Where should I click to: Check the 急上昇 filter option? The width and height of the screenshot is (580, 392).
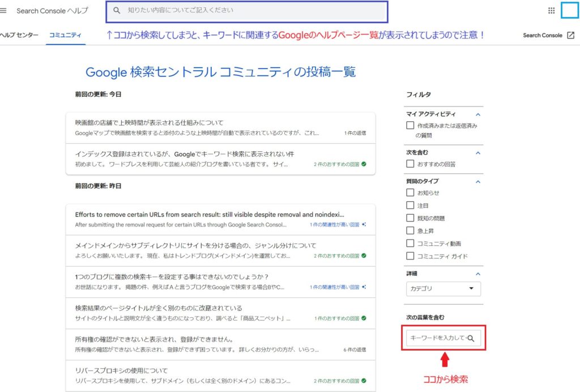[x=410, y=231]
